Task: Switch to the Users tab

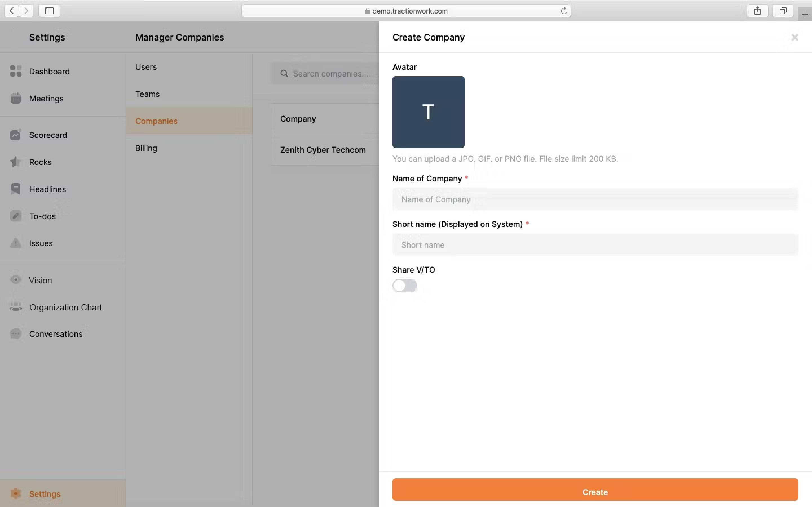Action: click(x=146, y=67)
